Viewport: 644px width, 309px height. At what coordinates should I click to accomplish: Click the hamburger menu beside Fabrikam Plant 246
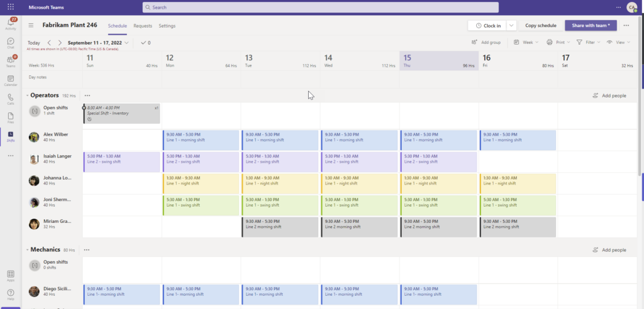(x=31, y=26)
